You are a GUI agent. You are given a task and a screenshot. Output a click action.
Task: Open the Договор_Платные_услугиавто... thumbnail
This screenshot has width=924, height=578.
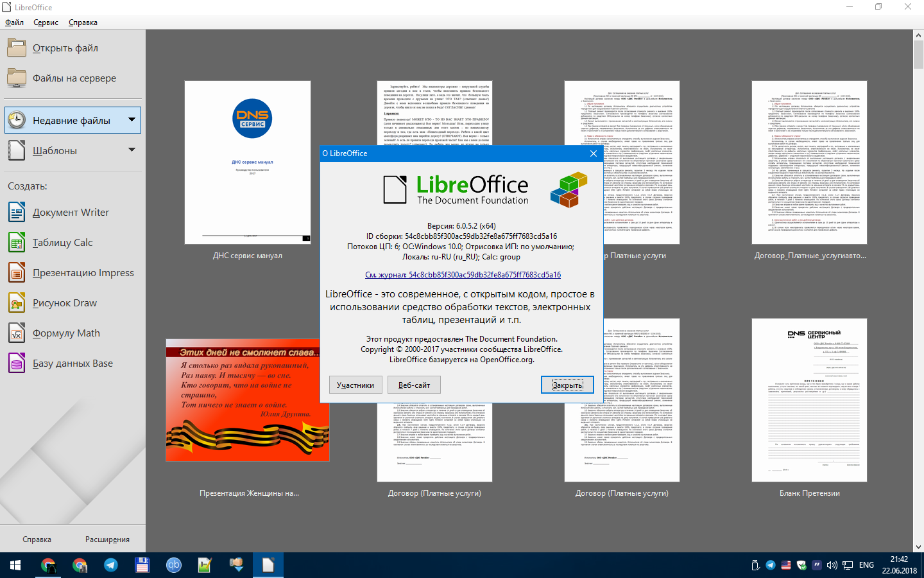[x=809, y=162]
